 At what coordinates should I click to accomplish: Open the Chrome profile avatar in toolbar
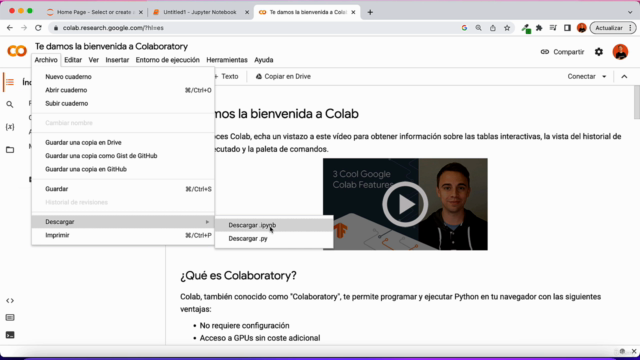581,28
